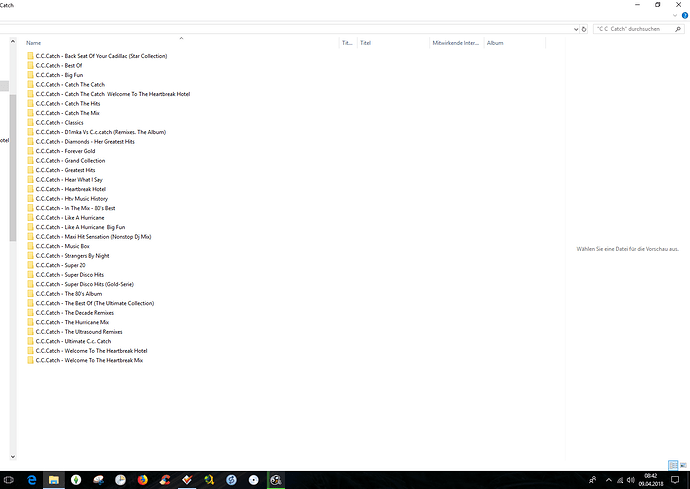Select folder C.C.Catch - Greatest Hits
690x489 pixels.
pyautogui.click(x=61, y=170)
